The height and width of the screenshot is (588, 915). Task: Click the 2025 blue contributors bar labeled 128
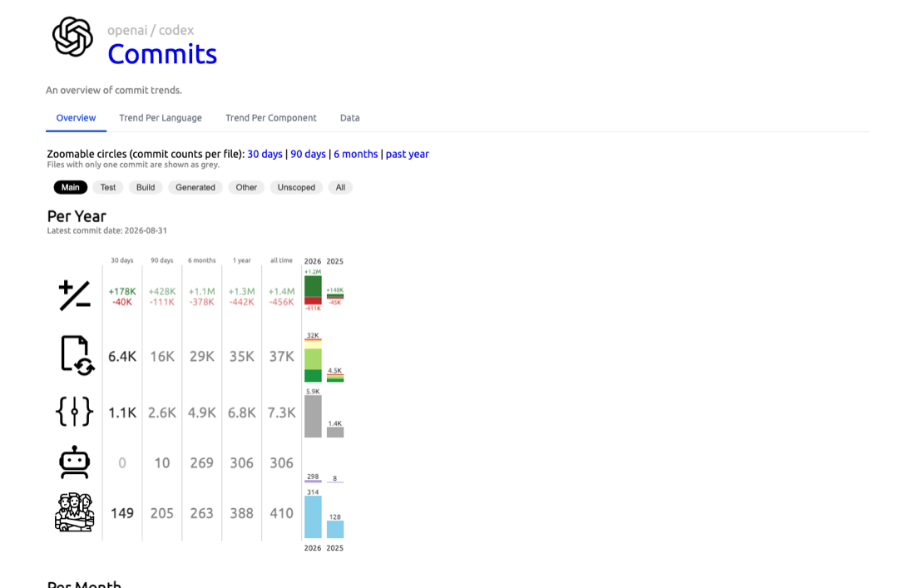(335, 529)
